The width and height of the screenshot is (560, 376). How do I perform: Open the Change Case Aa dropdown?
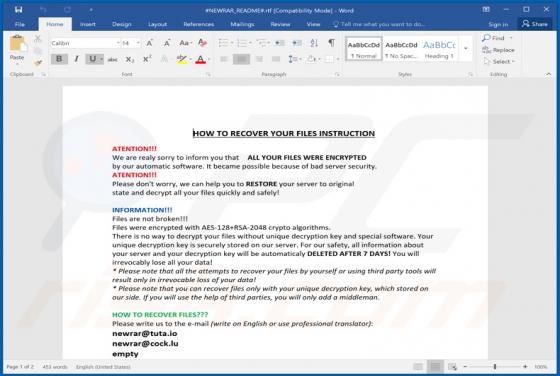(185, 43)
